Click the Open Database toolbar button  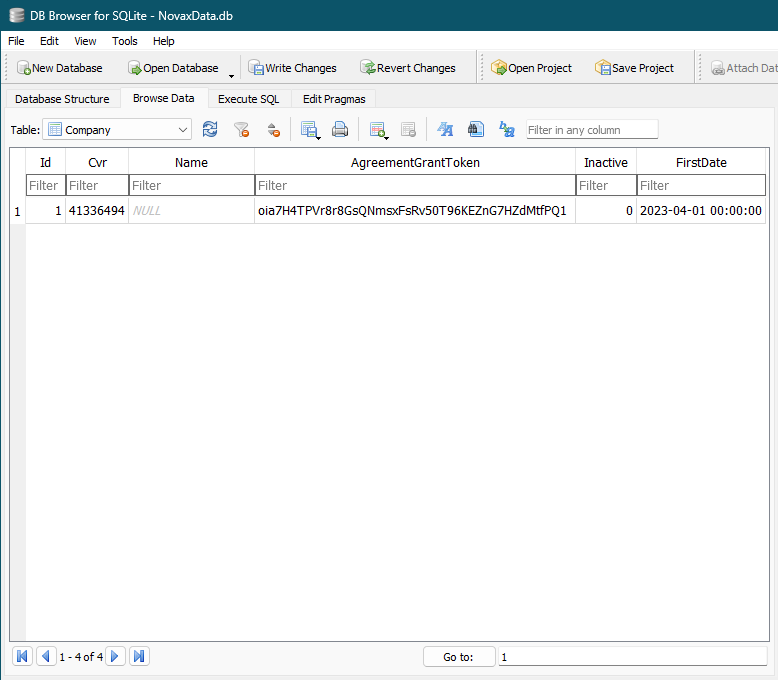pos(173,68)
